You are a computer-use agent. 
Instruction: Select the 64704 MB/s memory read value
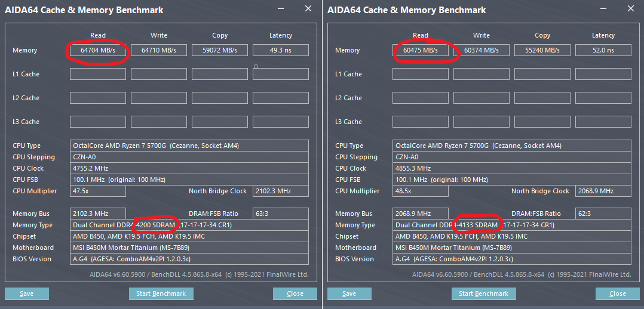[98, 51]
